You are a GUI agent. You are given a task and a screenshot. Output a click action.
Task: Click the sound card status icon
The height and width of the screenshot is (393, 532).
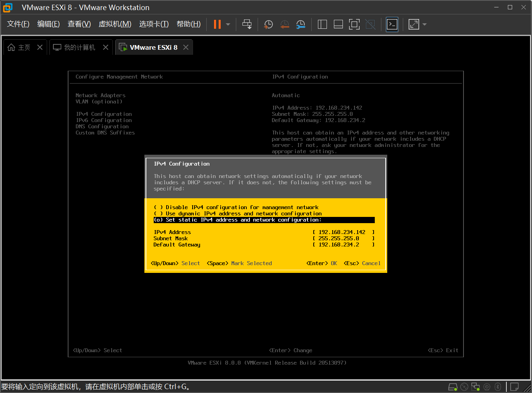(x=487, y=387)
